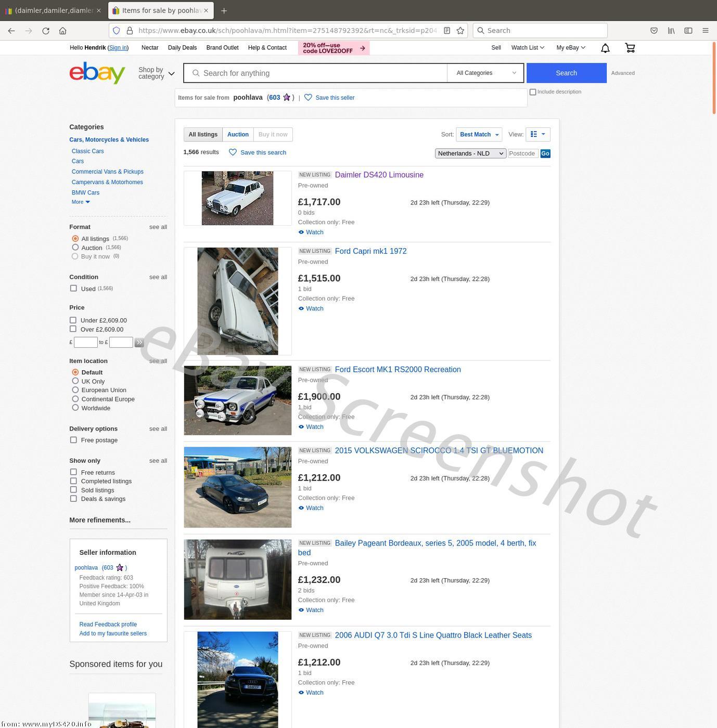The height and width of the screenshot is (728, 717).
Task: Open Daimler DS420 Limousine listing
Action: point(379,175)
